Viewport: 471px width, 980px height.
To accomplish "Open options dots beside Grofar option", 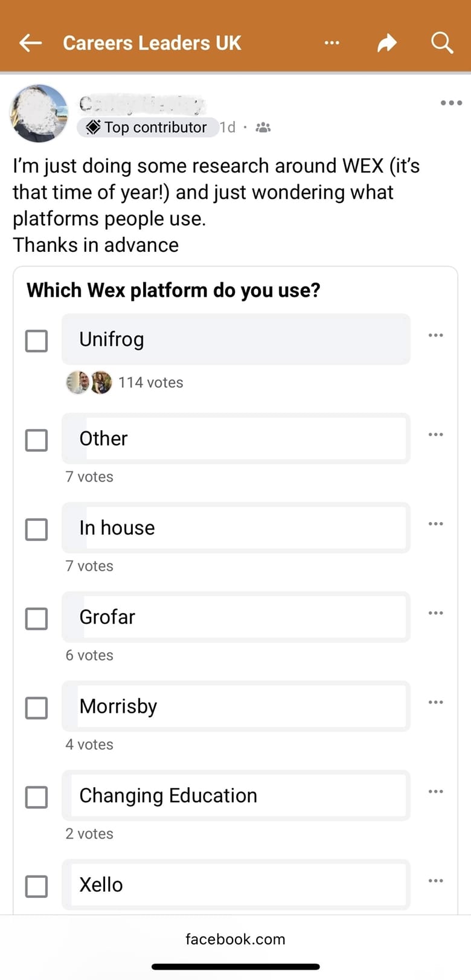I will click(x=435, y=613).
